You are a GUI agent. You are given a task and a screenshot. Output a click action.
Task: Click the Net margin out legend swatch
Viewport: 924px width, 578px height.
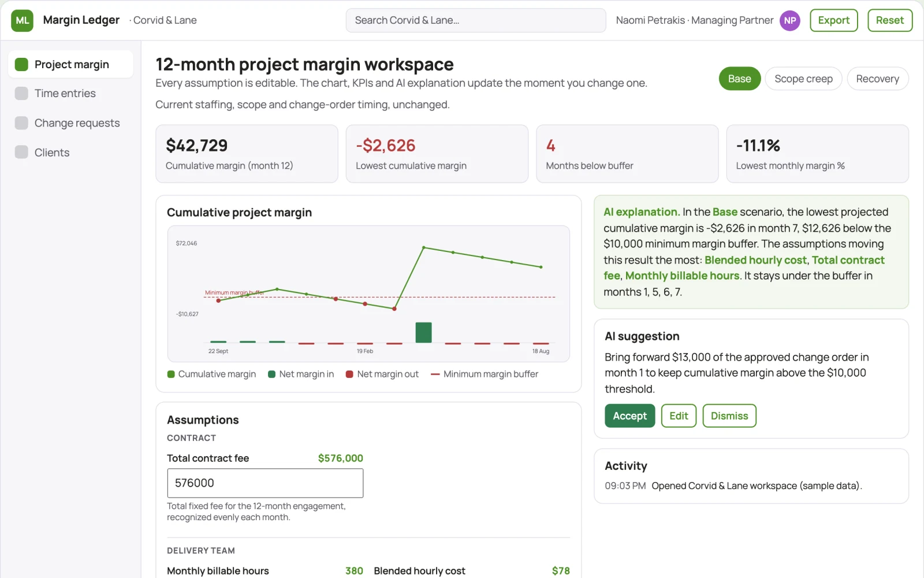tap(349, 374)
